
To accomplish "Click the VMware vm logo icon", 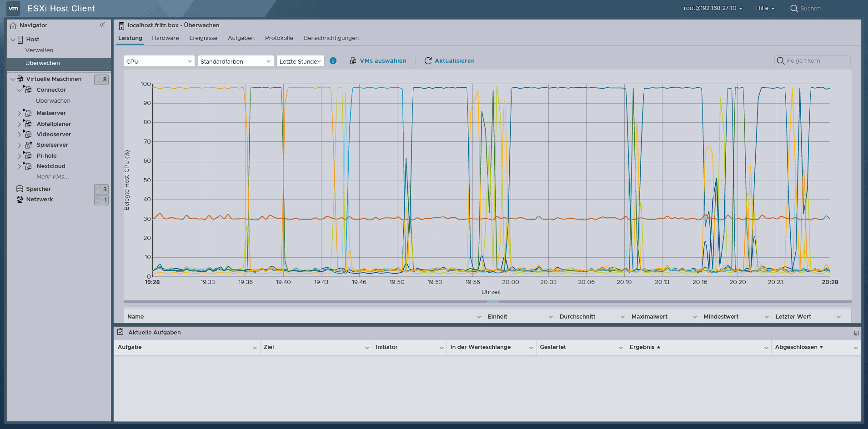I will click(13, 8).
